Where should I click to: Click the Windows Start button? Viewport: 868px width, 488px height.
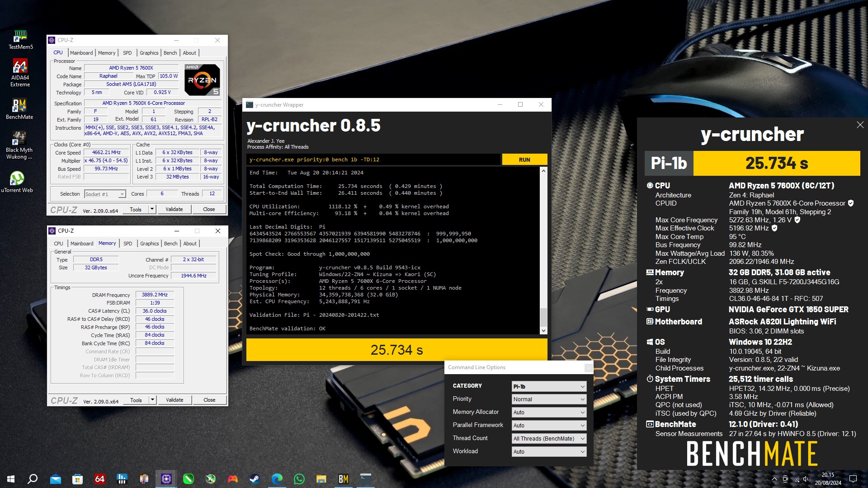point(11,479)
